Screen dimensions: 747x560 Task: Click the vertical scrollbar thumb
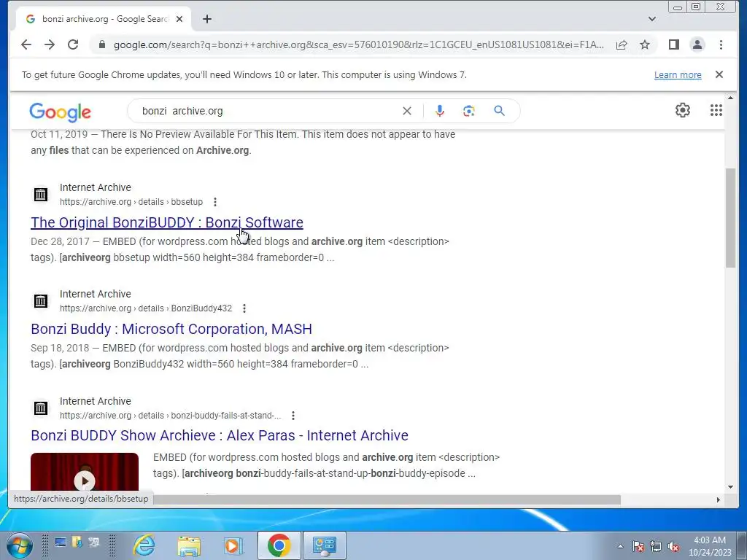click(730, 218)
